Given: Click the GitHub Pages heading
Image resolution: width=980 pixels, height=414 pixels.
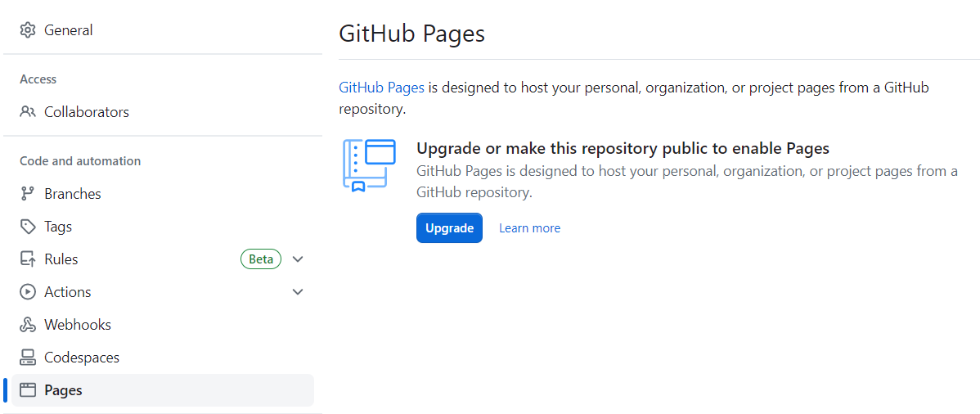Looking at the screenshot, I should (411, 34).
